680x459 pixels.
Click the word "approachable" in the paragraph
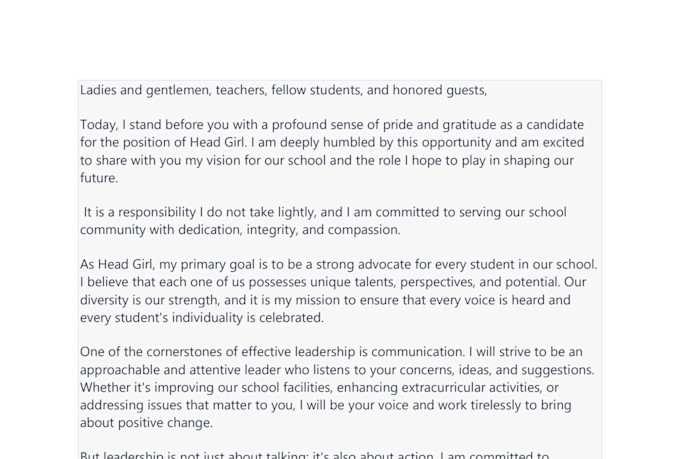pos(120,370)
